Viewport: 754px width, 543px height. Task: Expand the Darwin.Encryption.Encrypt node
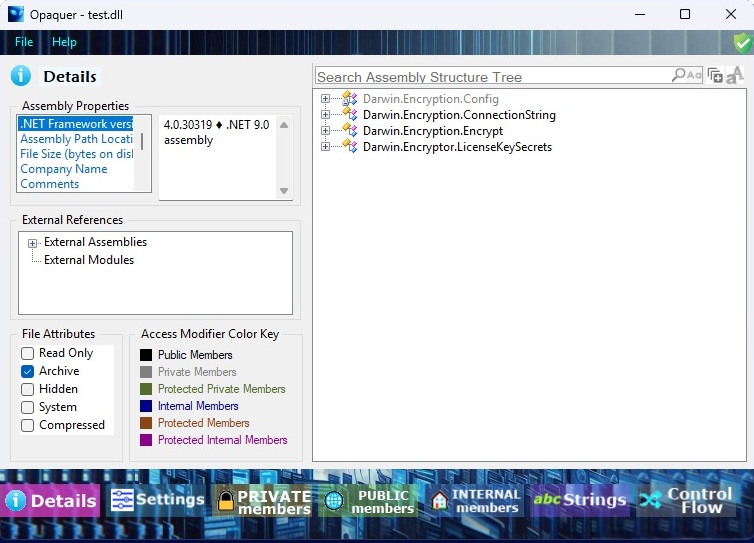click(326, 131)
